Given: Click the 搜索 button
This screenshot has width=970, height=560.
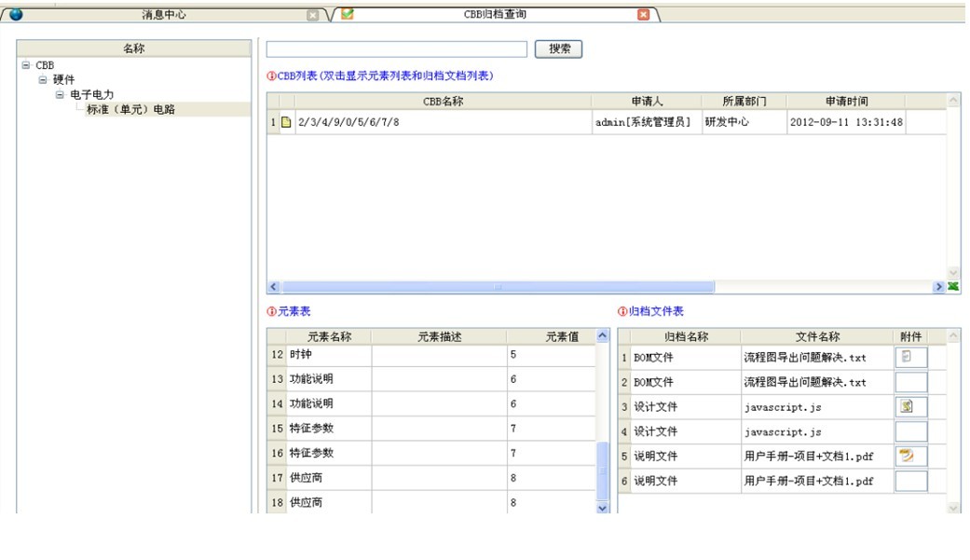Looking at the screenshot, I should pos(559,49).
